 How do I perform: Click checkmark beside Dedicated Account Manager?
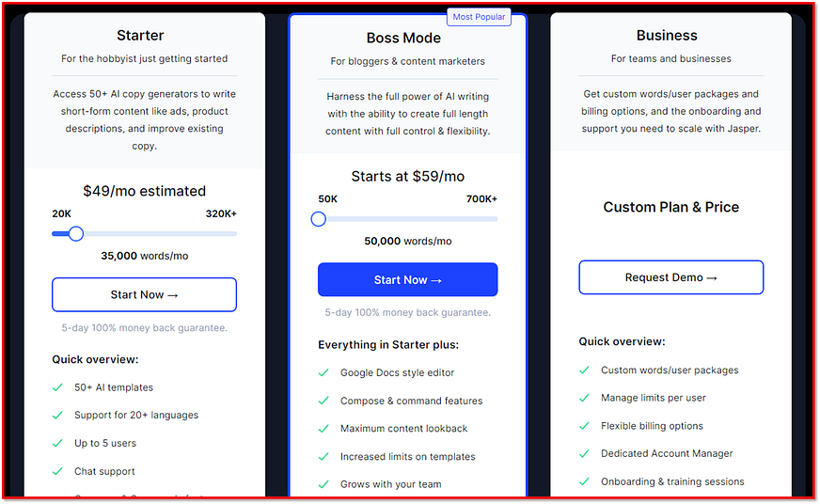click(x=585, y=453)
